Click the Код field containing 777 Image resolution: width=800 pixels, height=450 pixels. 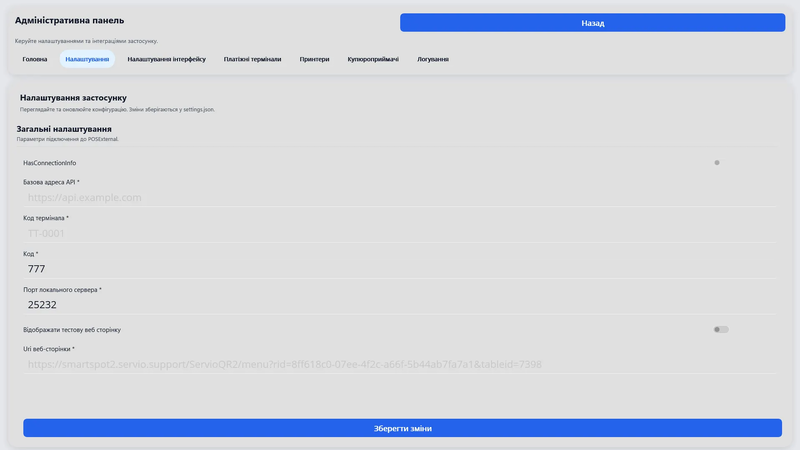[x=400, y=269]
